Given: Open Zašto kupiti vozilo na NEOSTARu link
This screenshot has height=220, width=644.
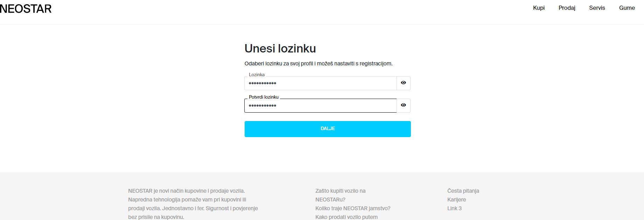Looking at the screenshot, I should [x=340, y=195].
